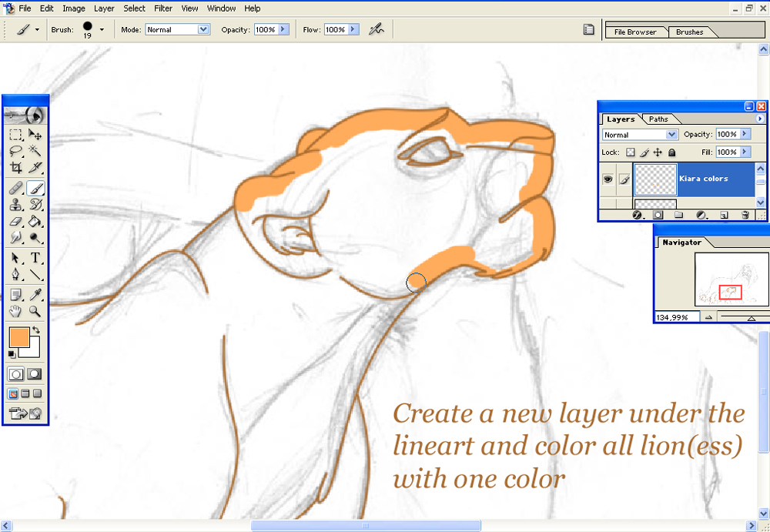Swap foreground and background colors
Image resolution: width=770 pixels, height=532 pixels.
point(35,330)
